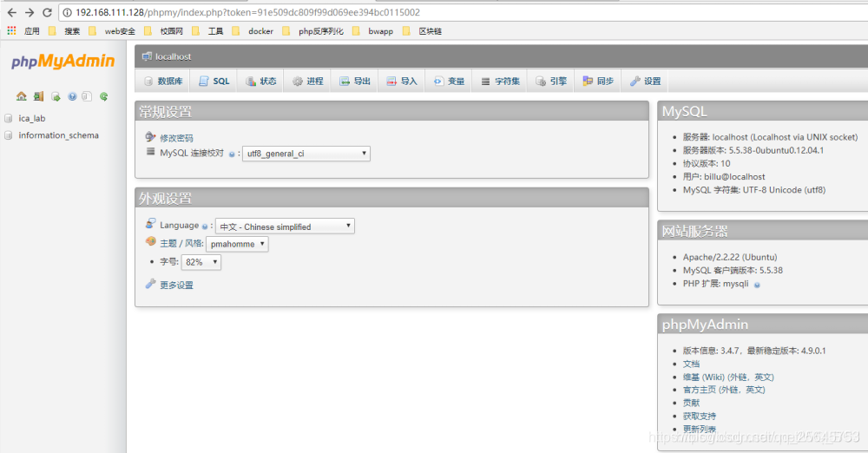Open the 字号 font size dropdown
This screenshot has height=453, width=868.
tap(201, 262)
